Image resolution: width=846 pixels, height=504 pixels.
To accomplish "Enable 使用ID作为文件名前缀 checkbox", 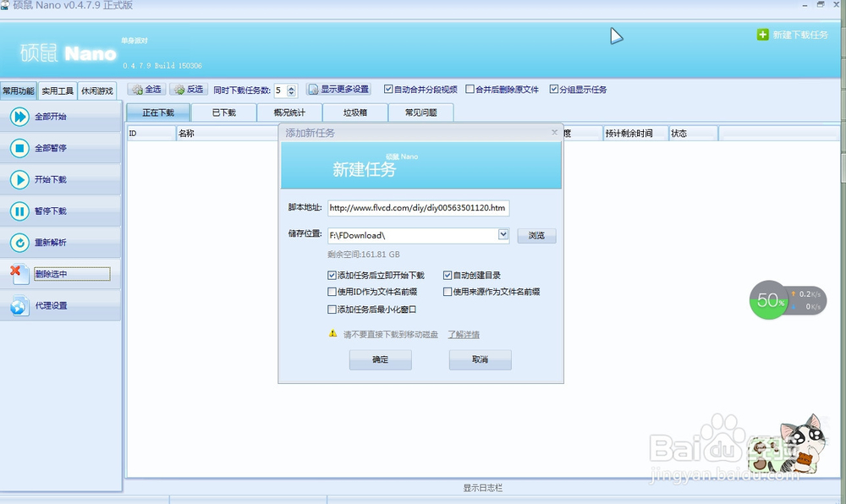I will point(332,292).
